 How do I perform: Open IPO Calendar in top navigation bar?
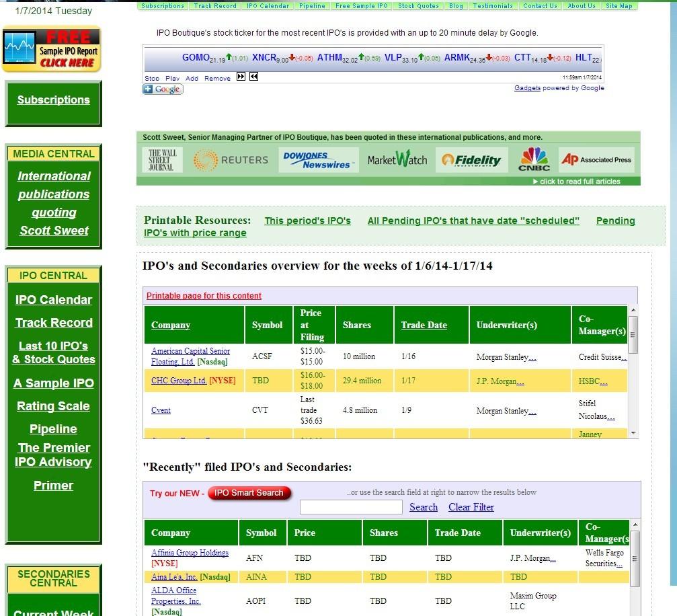pyautogui.click(x=268, y=5)
